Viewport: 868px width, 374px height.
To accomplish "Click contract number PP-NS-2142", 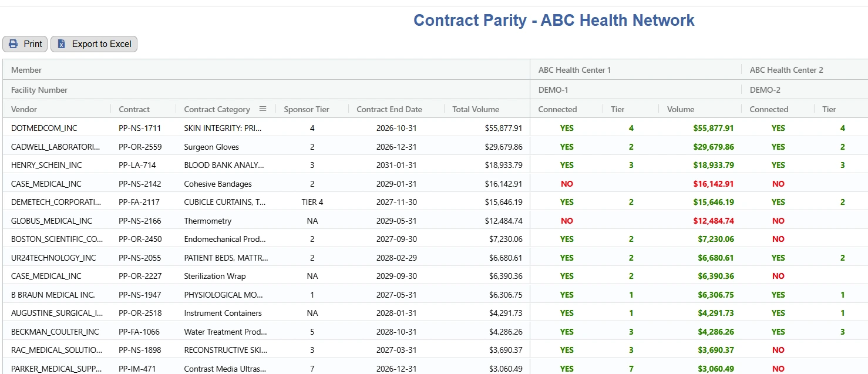I will tap(140, 184).
